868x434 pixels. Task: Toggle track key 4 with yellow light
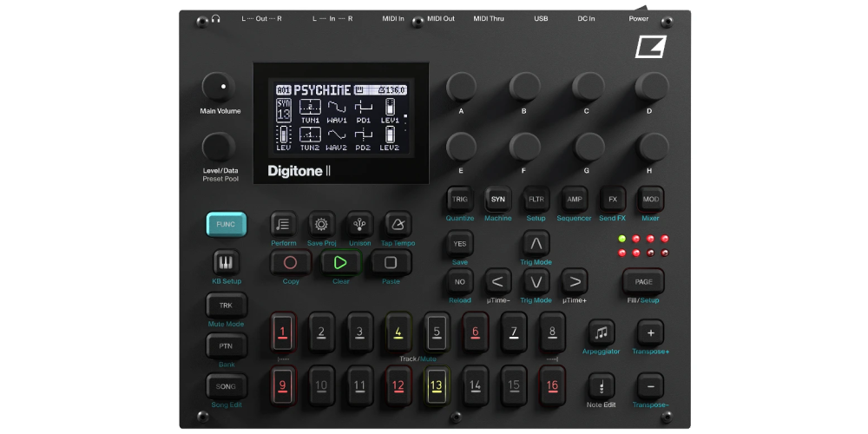(398, 332)
